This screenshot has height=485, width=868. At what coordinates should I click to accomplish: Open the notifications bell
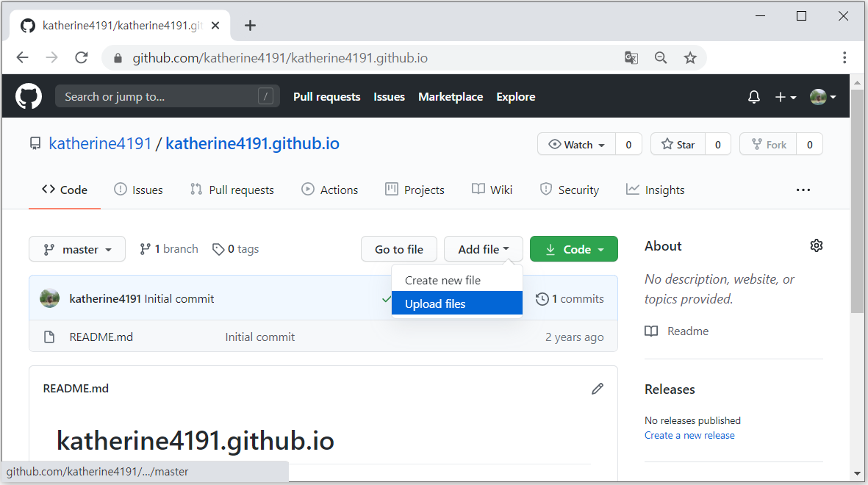click(753, 97)
